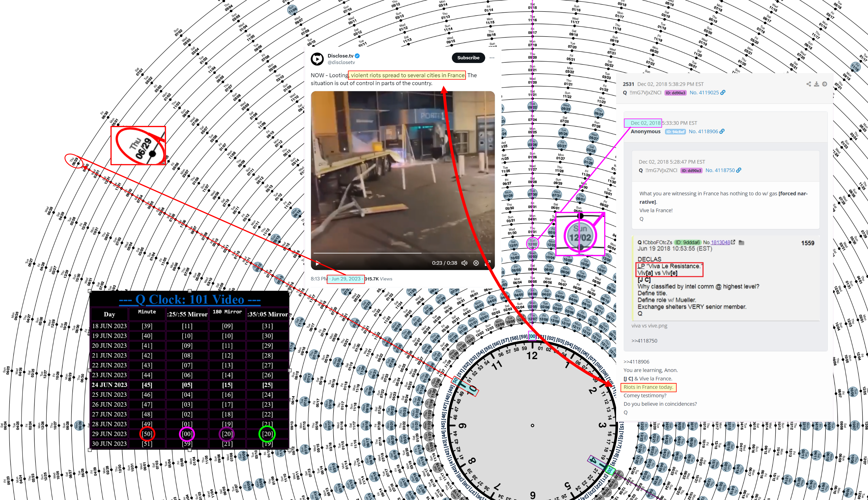Image resolution: width=868 pixels, height=500 pixels.
Task: Click the circled arrow icon on post 2531
Action: coord(824,84)
